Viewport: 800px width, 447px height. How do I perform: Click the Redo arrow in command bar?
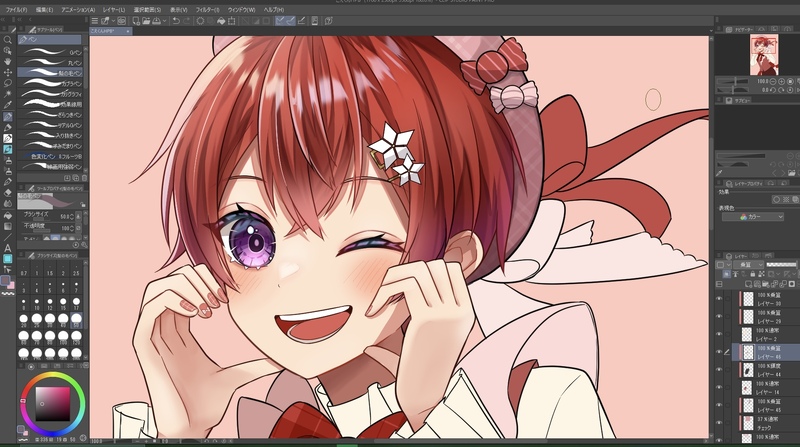186,21
